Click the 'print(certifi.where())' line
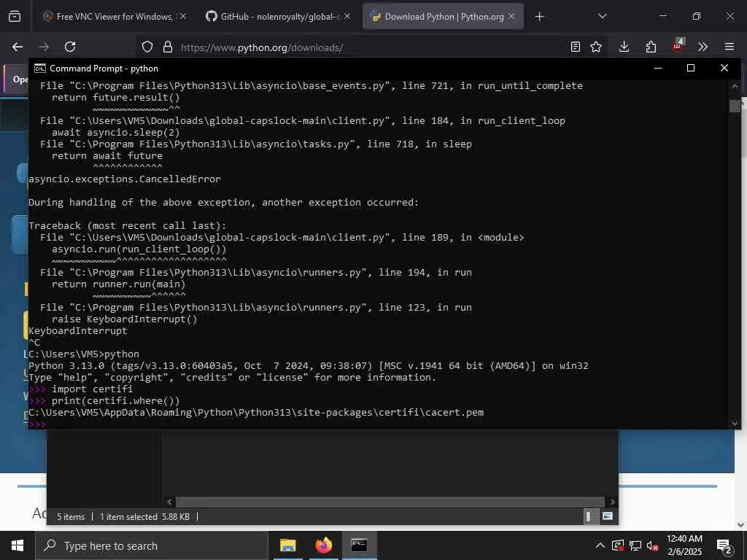Image resolution: width=747 pixels, height=560 pixels. click(x=116, y=401)
